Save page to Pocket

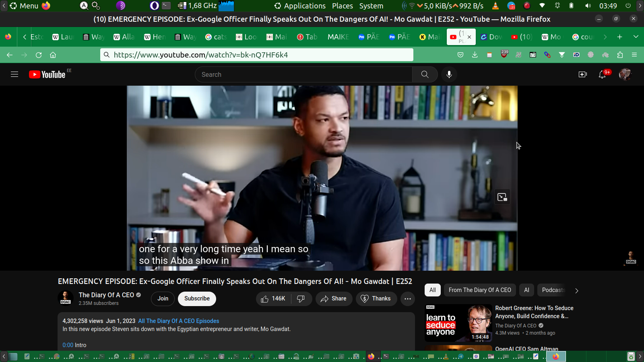coord(460,55)
